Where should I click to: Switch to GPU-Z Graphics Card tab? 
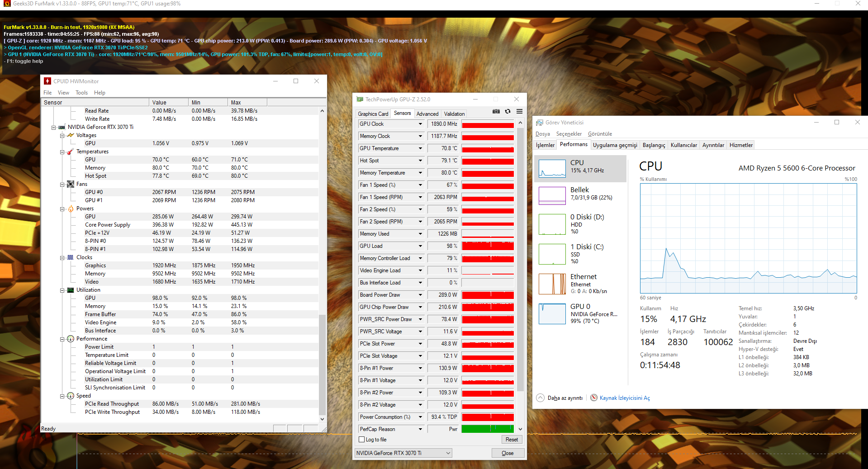pos(373,114)
